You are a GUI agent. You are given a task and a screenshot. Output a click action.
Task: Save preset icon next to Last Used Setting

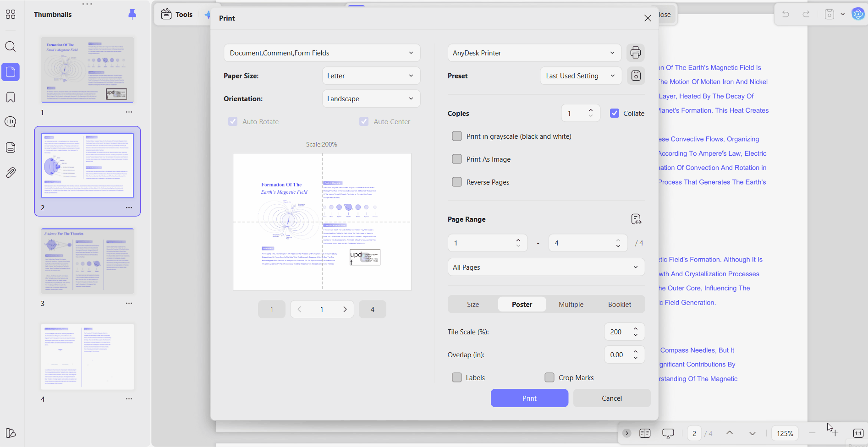tap(636, 76)
